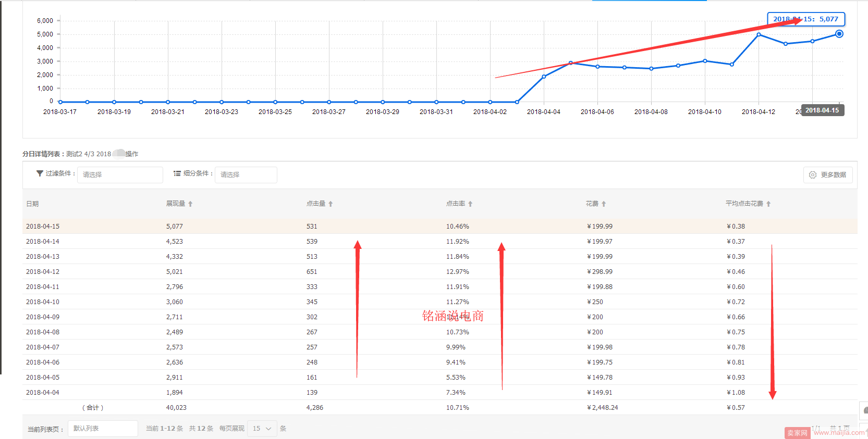Image resolution: width=868 pixels, height=439 pixels.
Task: Select chart data point at 2018-04-04
Action: (x=544, y=77)
